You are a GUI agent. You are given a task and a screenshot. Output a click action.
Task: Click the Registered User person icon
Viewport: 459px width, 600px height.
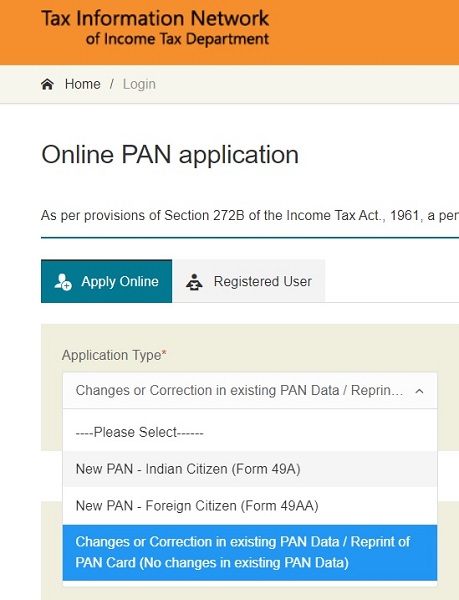coord(194,282)
